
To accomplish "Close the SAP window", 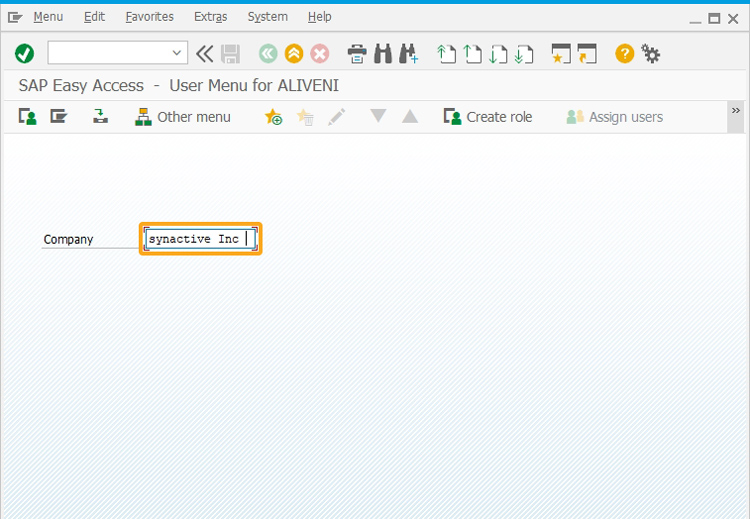I will pos(733,19).
